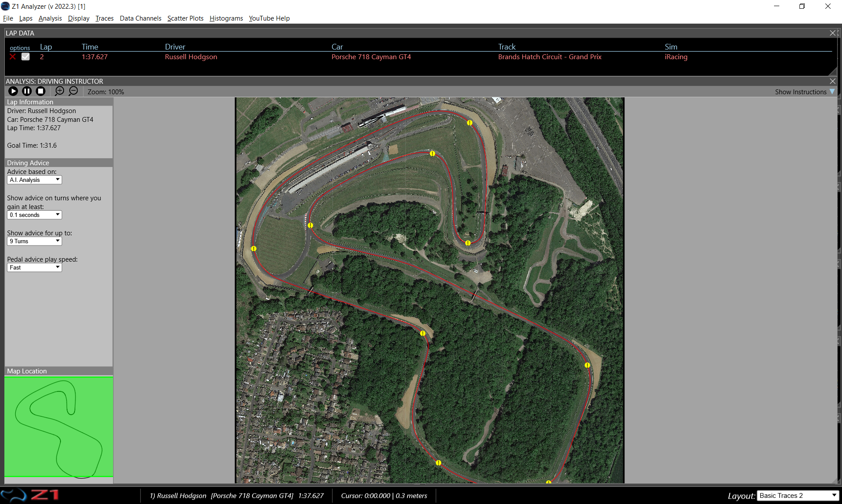Close the Driving Instructor analysis panel

pyautogui.click(x=832, y=82)
